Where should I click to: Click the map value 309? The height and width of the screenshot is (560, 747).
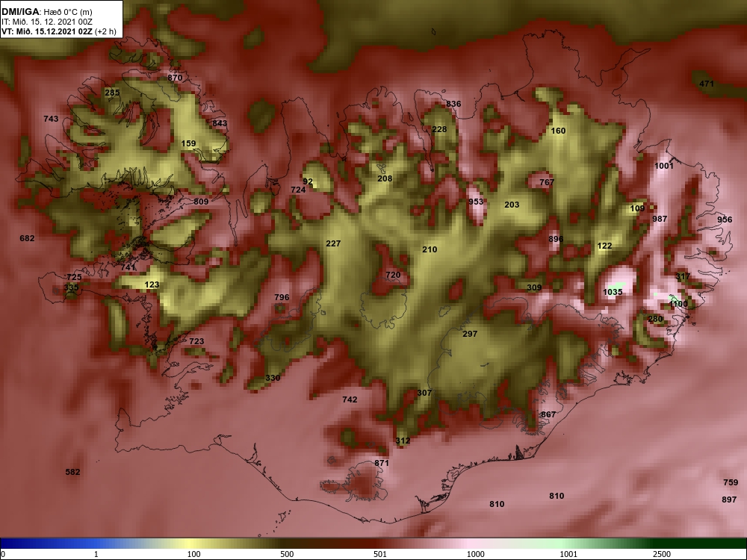(x=534, y=287)
